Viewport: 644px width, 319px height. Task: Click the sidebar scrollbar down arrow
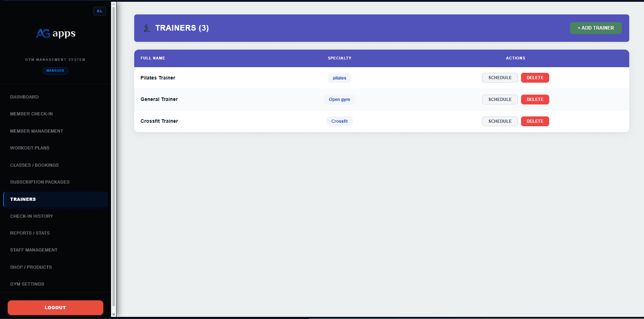[113, 314]
